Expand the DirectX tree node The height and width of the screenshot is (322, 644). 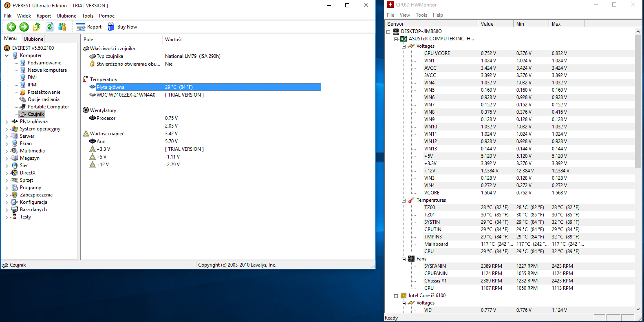coord(7,173)
